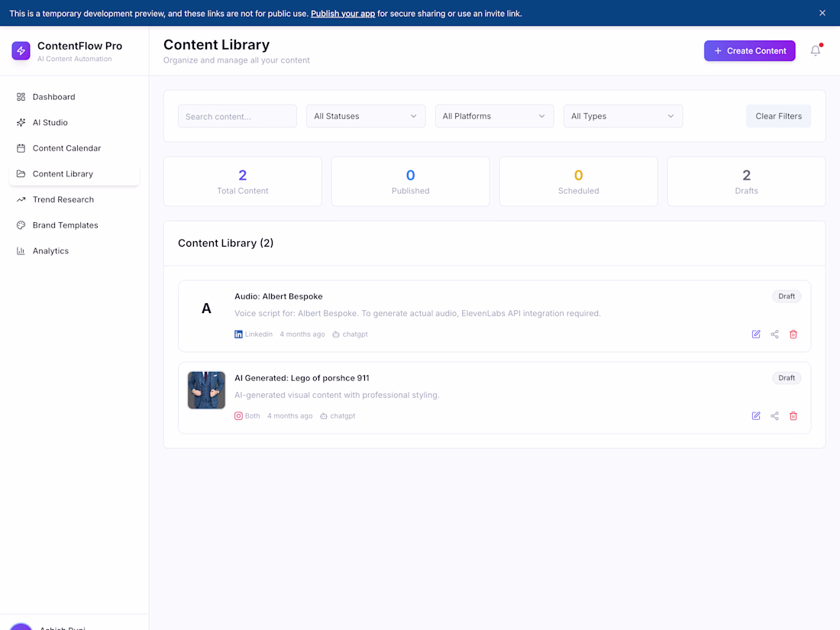The image size is (840, 630).
Task: Click the Draft badge on Albert Bespoke item
Action: 787,296
